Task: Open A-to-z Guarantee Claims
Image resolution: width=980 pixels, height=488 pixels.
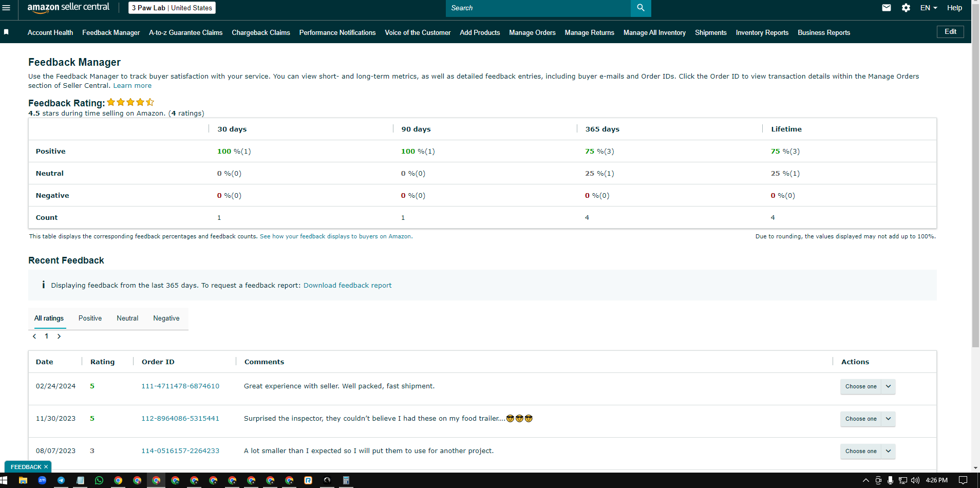Action: coord(186,32)
